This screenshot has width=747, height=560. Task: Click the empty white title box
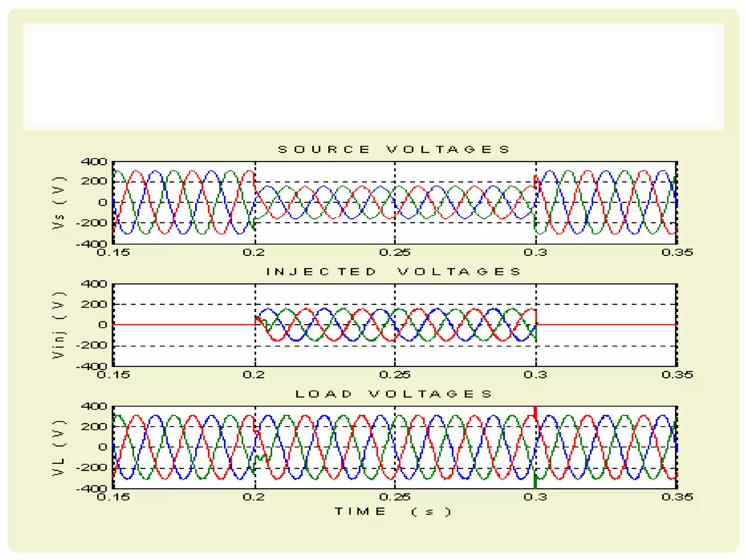point(373,77)
